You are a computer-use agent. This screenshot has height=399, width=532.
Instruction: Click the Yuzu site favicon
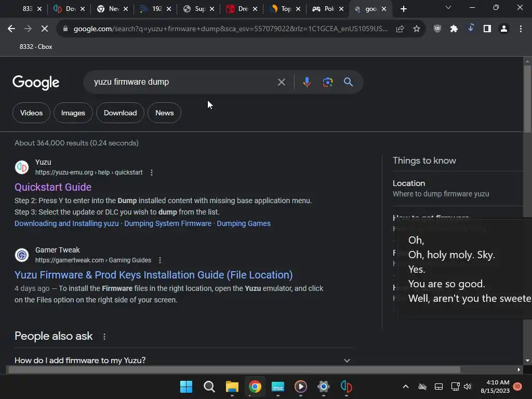(x=22, y=167)
